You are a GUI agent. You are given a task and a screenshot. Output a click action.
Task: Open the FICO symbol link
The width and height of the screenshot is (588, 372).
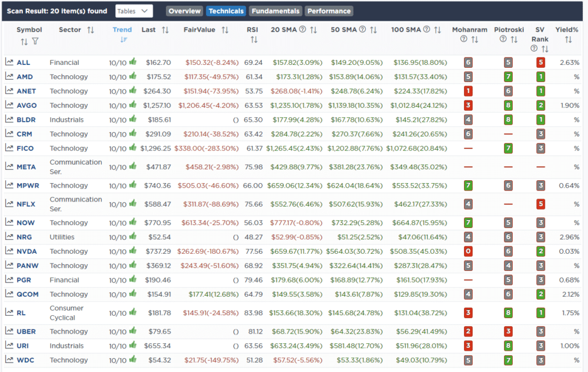click(x=25, y=148)
